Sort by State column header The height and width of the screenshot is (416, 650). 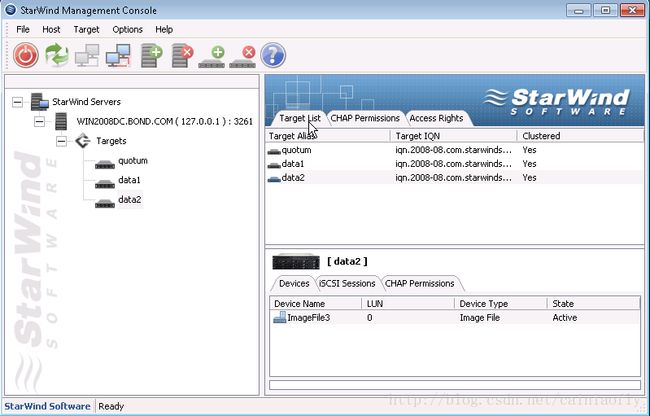594,304
